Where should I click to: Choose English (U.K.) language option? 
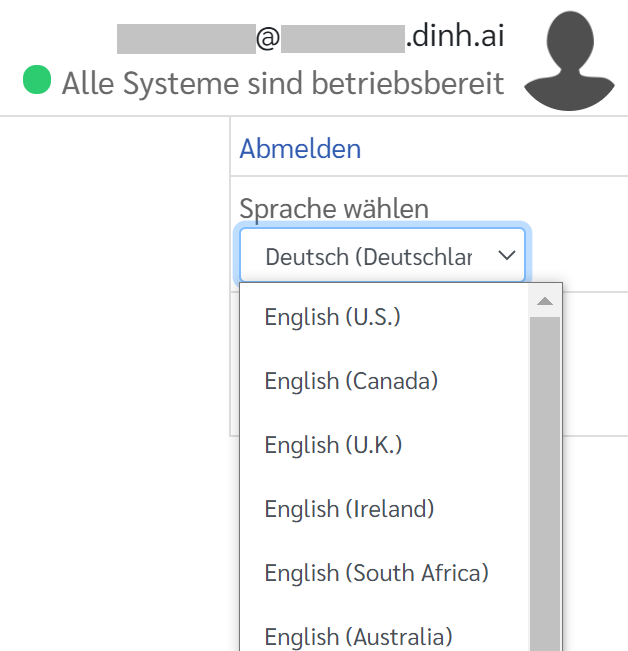click(x=384, y=445)
